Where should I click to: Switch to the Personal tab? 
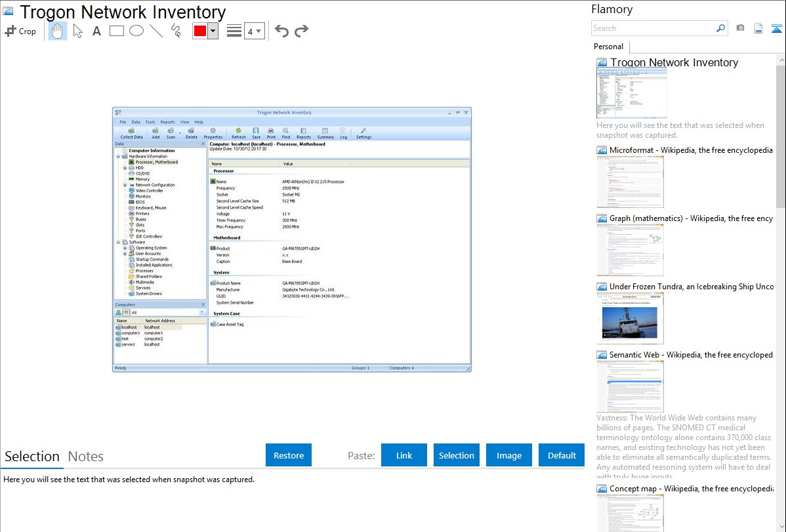(609, 46)
